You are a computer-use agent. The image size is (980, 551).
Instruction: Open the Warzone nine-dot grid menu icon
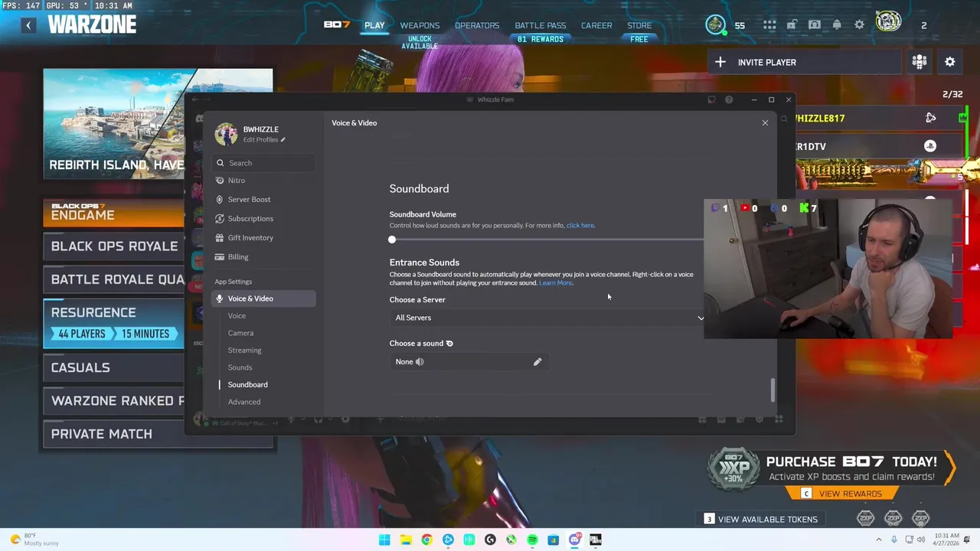tap(769, 25)
